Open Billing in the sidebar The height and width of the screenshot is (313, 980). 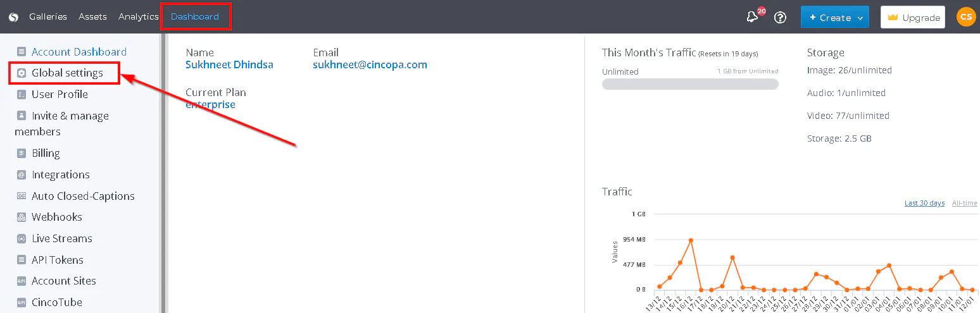coord(46,153)
